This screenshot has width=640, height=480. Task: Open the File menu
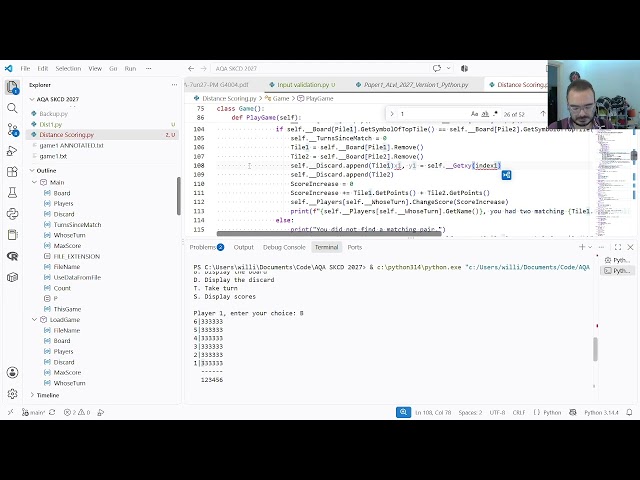point(25,69)
